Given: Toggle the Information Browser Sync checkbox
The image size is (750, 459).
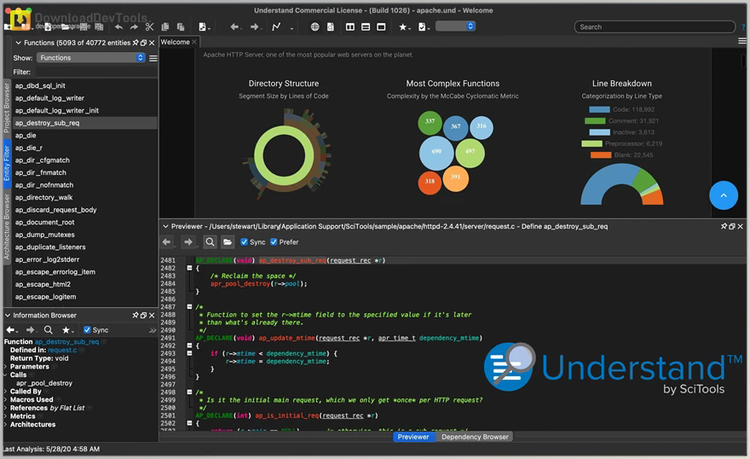Looking at the screenshot, I should click(87, 329).
